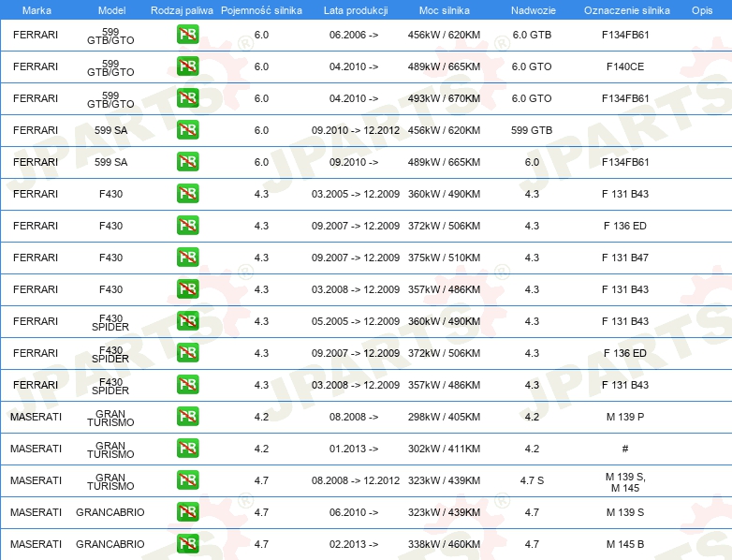Click the fuel icon in the F430 03.2008 357kW row

coord(187,288)
